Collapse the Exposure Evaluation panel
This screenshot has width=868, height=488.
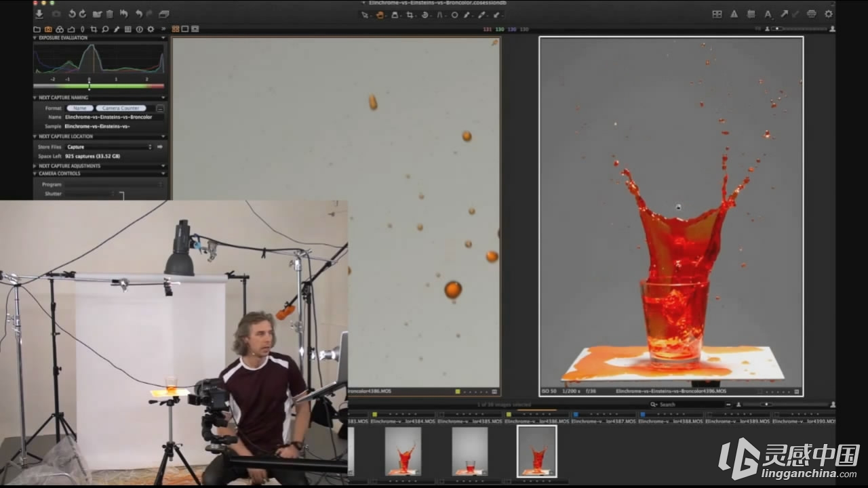(x=35, y=38)
